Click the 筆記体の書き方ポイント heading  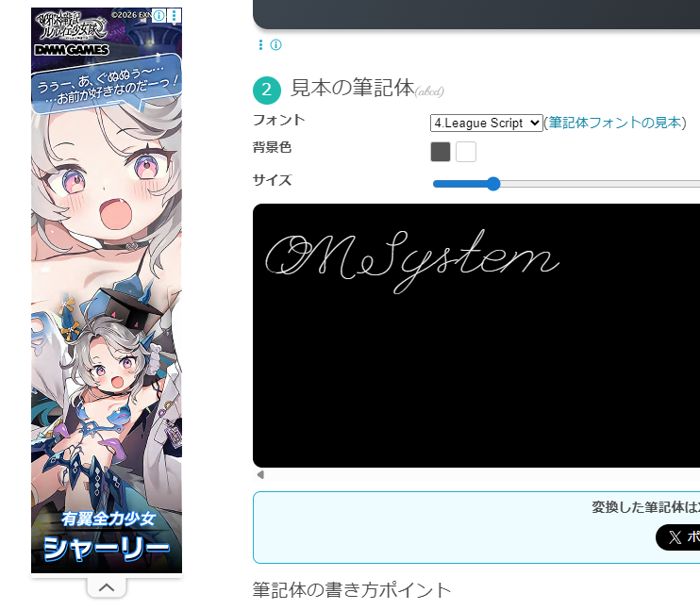coord(352,590)
